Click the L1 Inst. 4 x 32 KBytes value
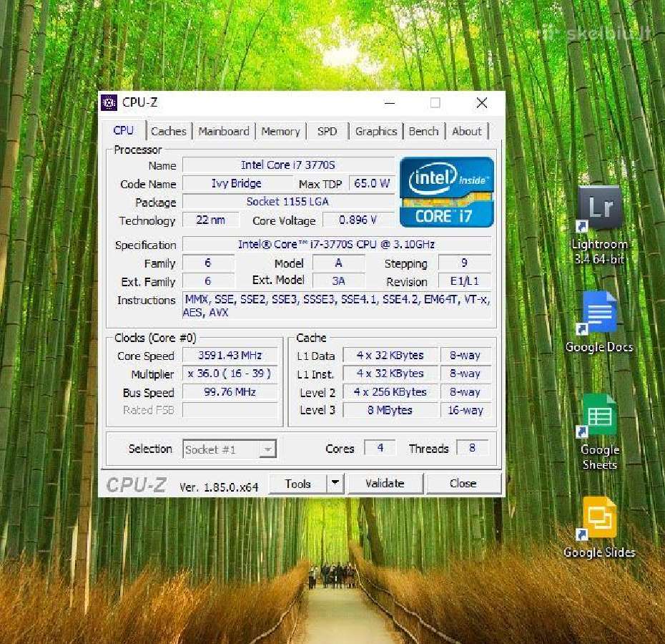 390,374
